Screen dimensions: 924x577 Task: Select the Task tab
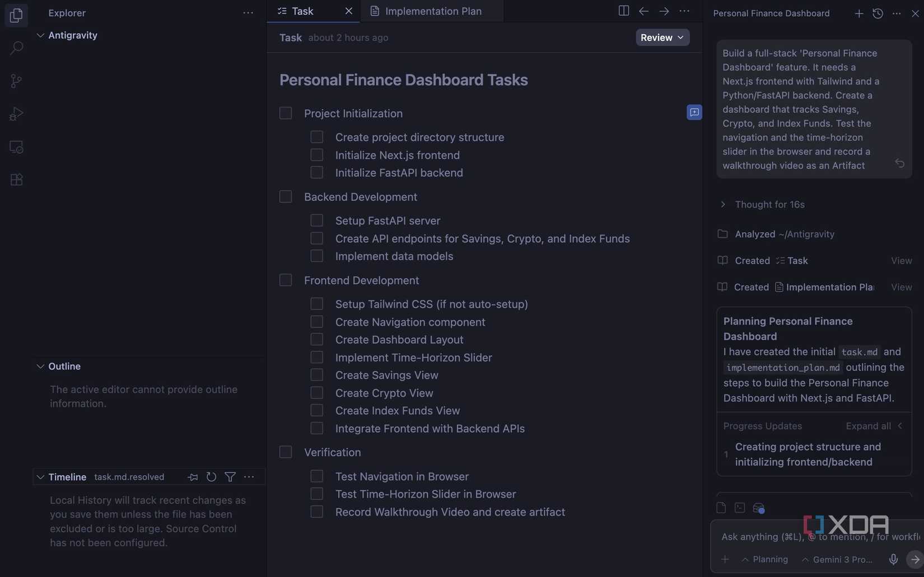click(303, 11)
